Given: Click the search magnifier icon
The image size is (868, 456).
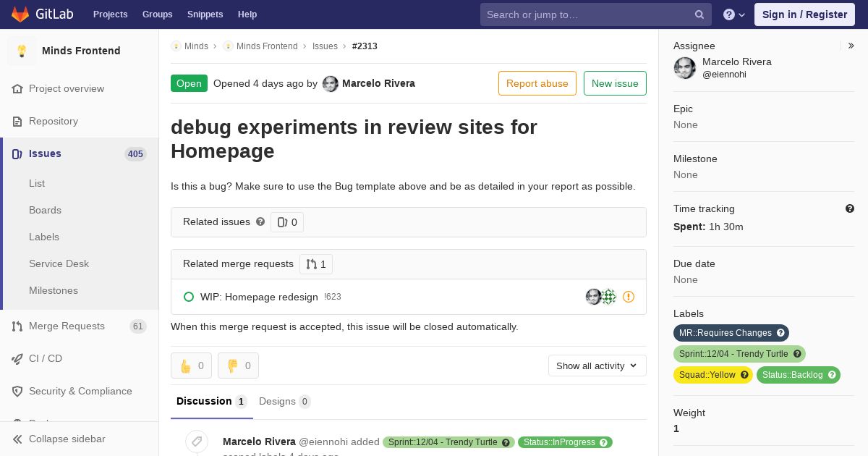Looking at the screenshot, I should [699, 14].
